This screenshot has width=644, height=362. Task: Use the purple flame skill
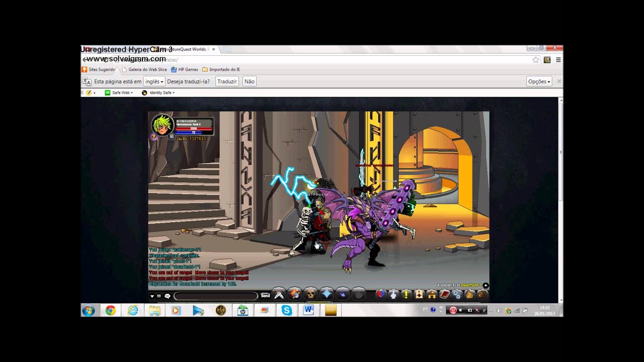point(343,294)
